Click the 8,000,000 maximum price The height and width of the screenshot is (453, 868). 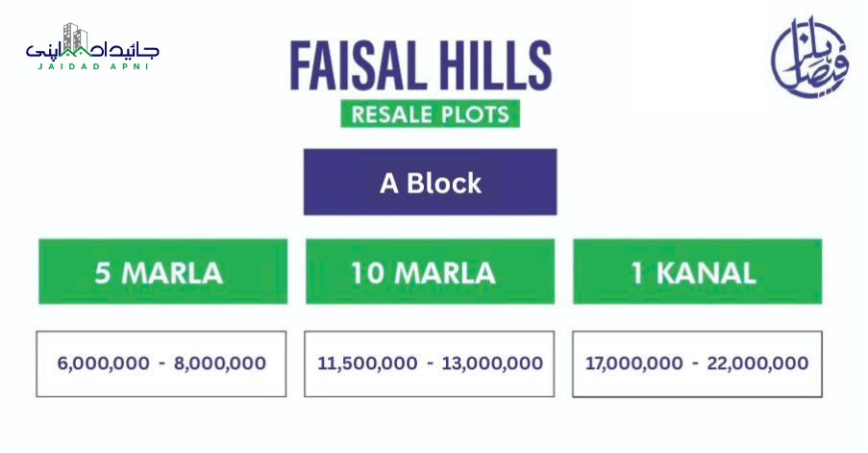point(220,364)
